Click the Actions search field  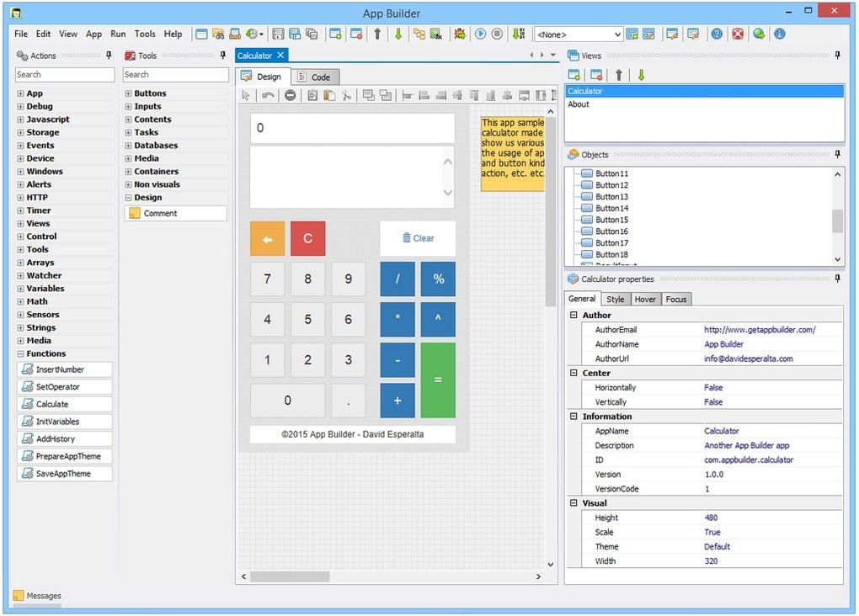pos(65,75)
